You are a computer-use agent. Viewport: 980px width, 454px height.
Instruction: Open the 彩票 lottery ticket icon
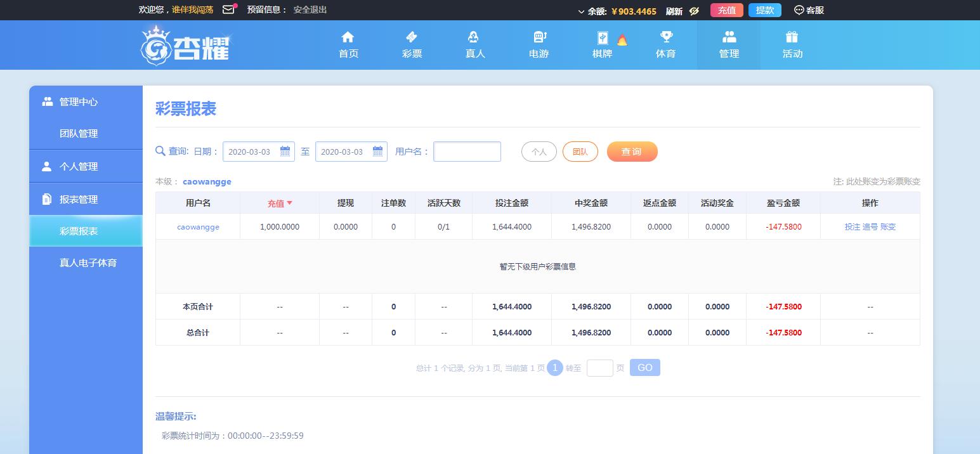[x=412, y=37]
